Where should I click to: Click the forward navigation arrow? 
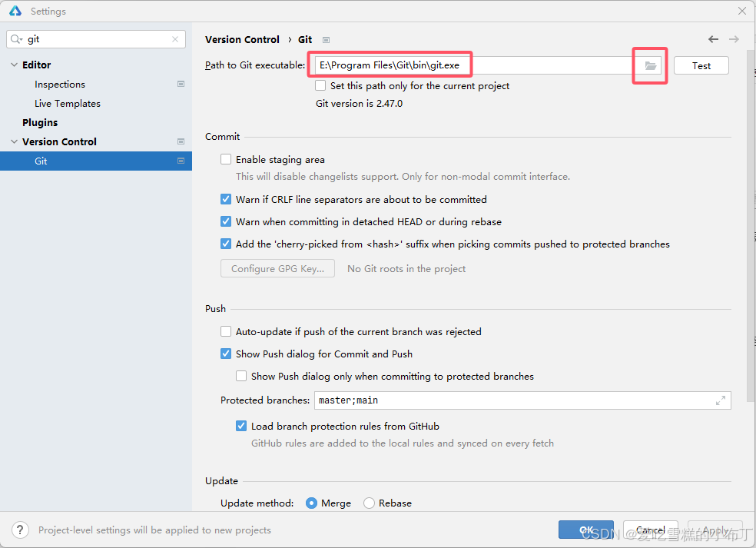[x=734, y=39]
